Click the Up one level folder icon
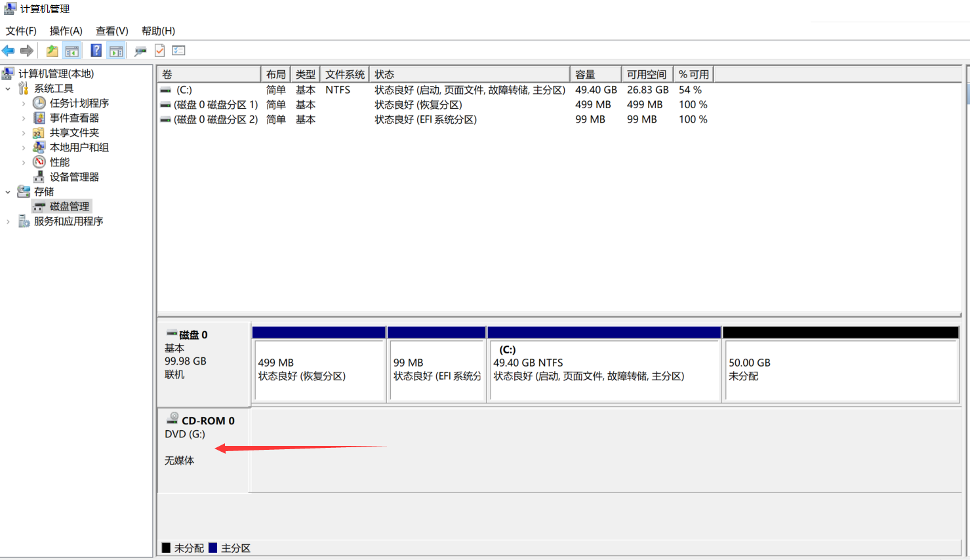The width and height of the screenshot is (970, 560). point(52,50)
